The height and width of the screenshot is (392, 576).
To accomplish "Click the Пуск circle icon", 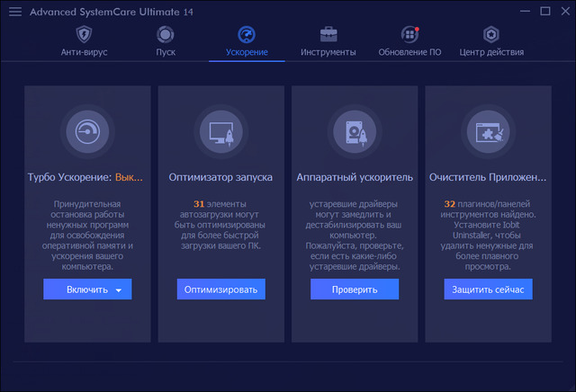I will click(166, 35).
